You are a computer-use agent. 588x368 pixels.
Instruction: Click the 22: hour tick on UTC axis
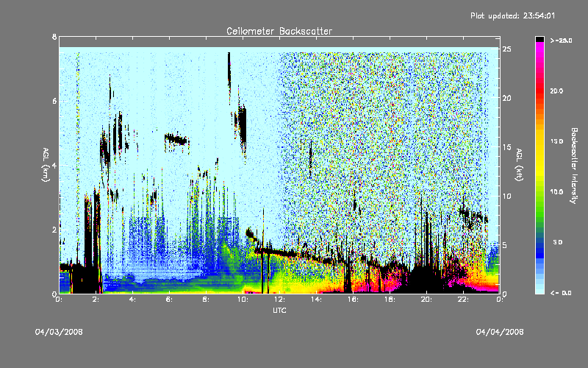463,300
